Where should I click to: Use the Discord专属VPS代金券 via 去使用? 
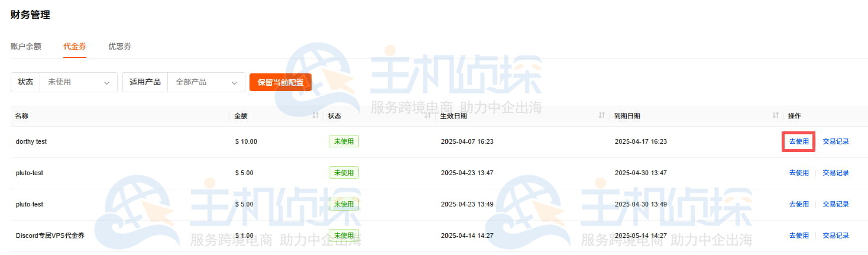tap(799, 235)
